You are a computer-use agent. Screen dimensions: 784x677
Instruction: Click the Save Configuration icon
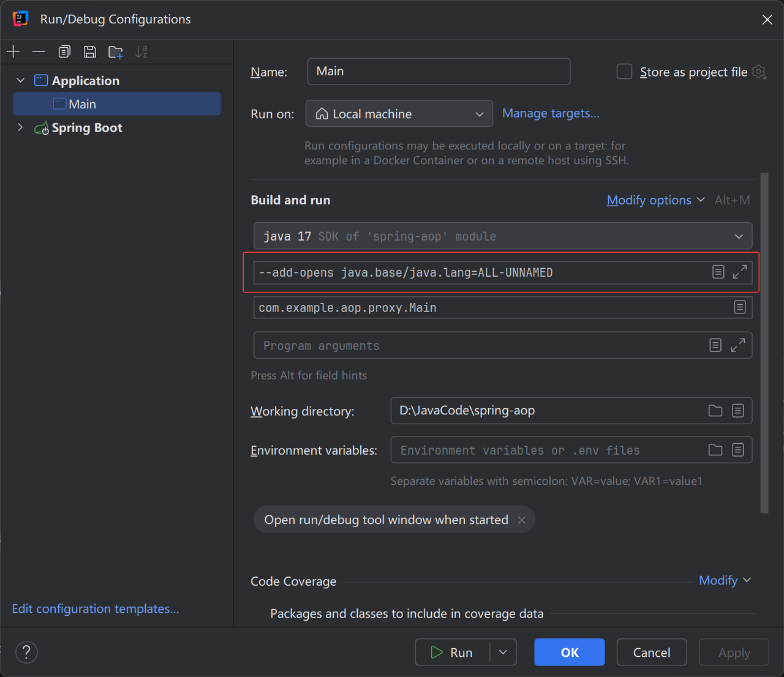click(x=90, y=52)
